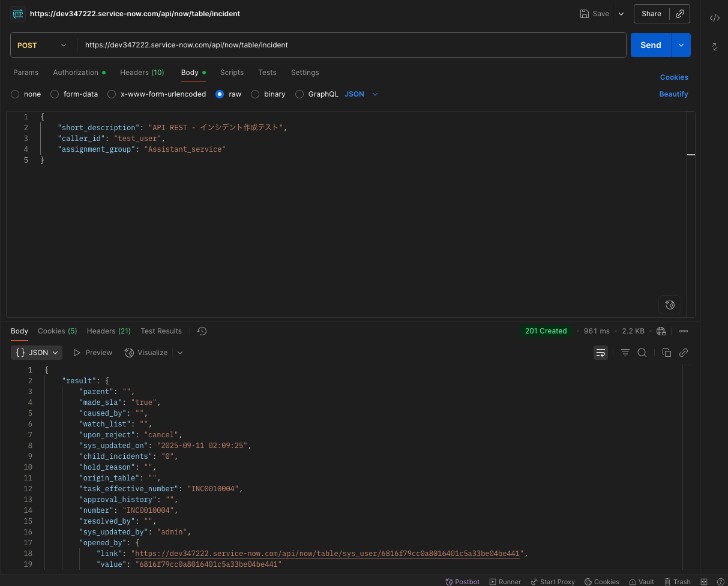This screenshot has height=586, width=728.
Task: Click Preview for the response
Action: [92, 353]
